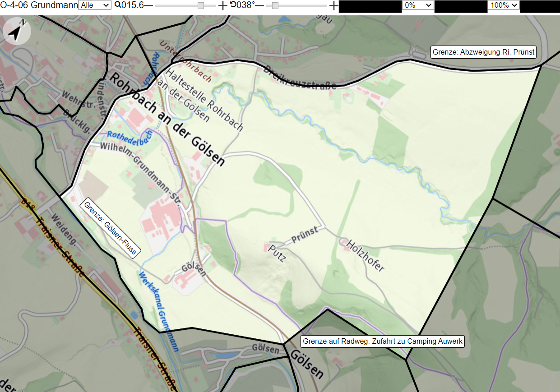Click the Grenze: Abzweigung Ri. Prünst label
The height and width of the screenshot is (392, 560).
pos(483,52)
